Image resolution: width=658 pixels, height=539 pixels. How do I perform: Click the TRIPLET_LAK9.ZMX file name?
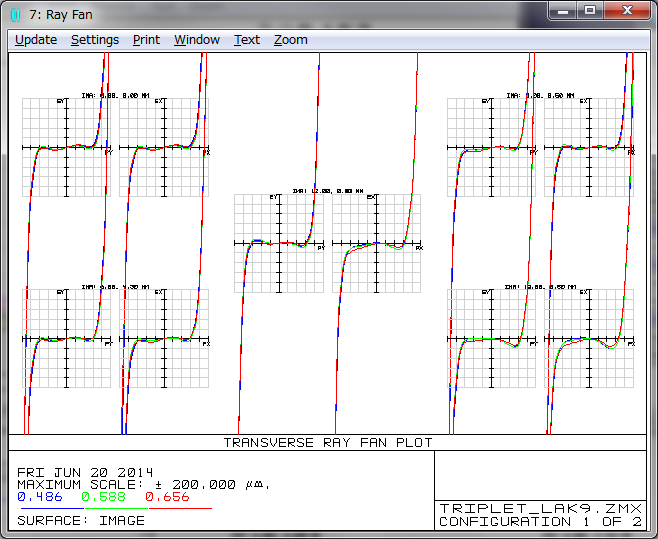pyautogui.click(x=540, y=509)
